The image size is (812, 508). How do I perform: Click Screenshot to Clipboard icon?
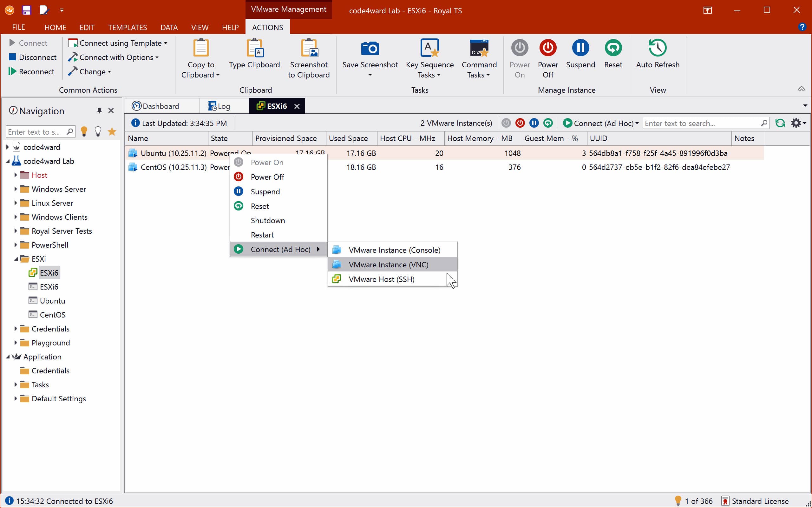click(x=309, y=48)
